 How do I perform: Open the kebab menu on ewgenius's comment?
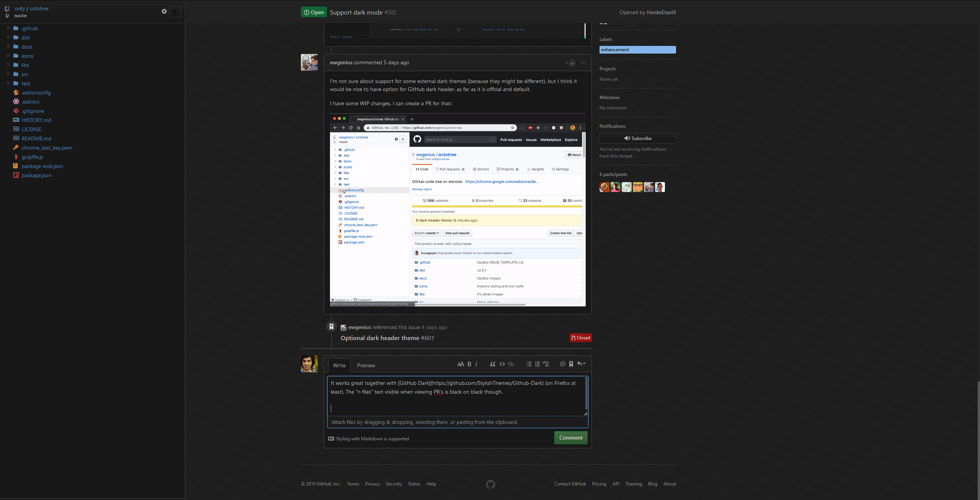583,63
